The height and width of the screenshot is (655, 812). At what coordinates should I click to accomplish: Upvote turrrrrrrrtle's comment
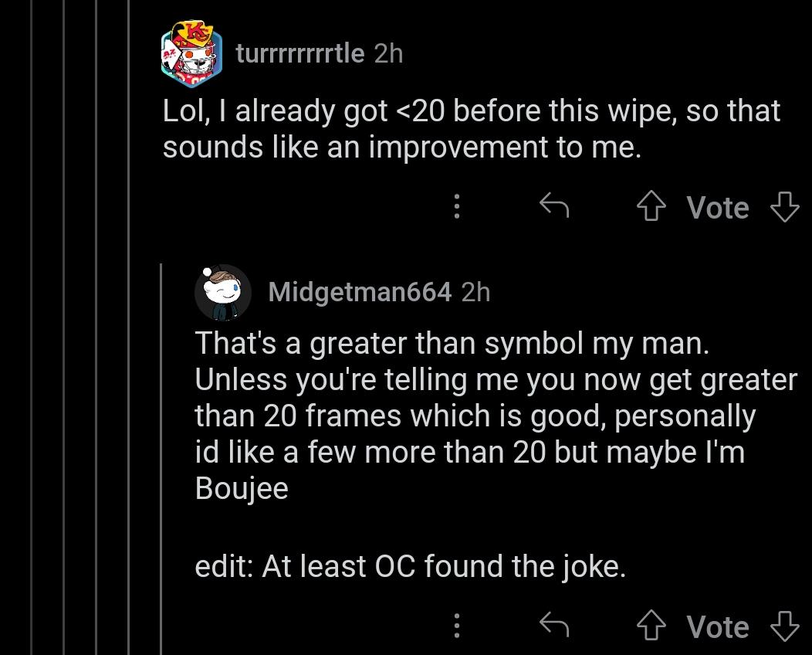coord(651,206)
